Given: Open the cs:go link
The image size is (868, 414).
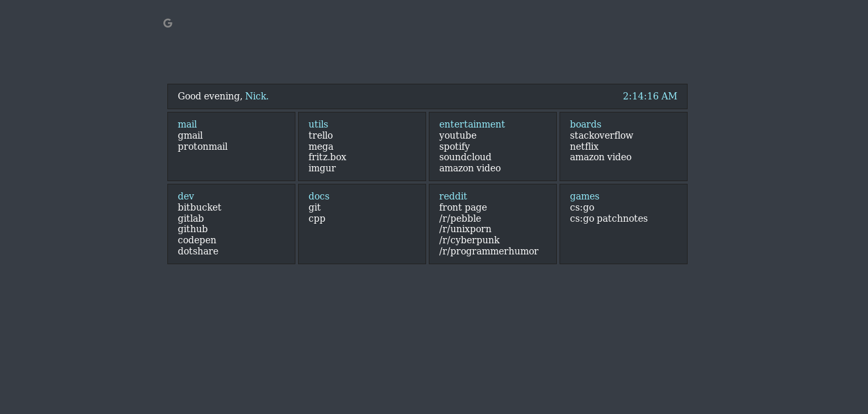Looking at the screenshot, I should coord(582,207).
